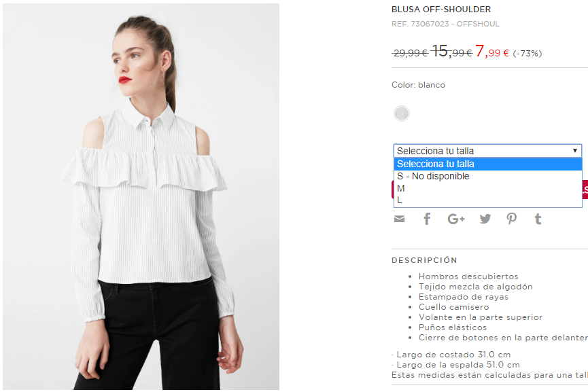This screenshot has height=392, width=588.
Task: Click the red 7,99 € sale price
Action: [x=492, y=52]
